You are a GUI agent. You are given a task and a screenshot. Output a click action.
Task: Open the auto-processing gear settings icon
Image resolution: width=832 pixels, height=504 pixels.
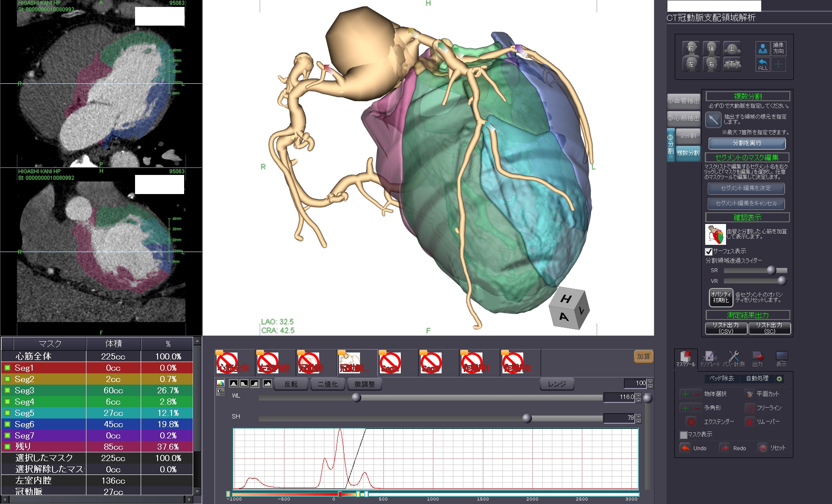[x=779, y=379]
